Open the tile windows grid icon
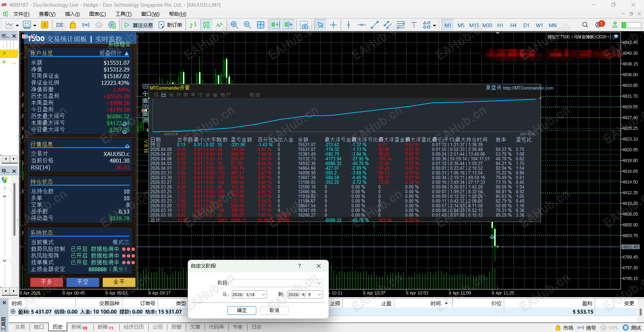The width and height of the screenshot is (644, 332). click(x=261, y=25)
